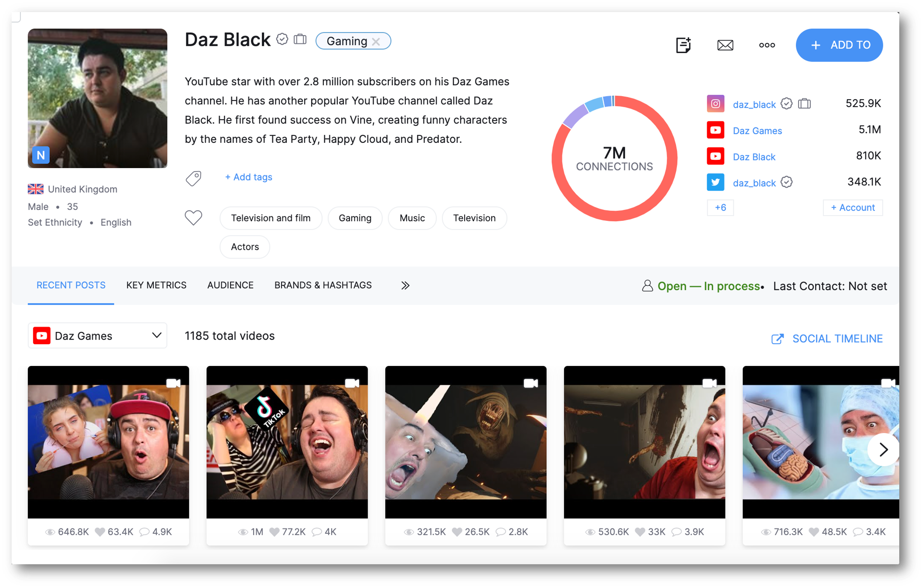Expand the +6 additional accounts
The width and height of the screenshot is (923, 588).
(x=720, y=208)
